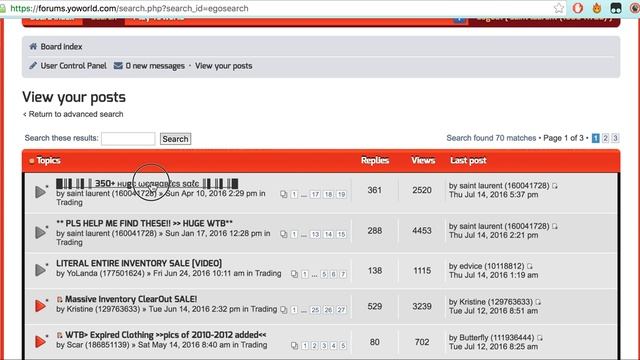
Task: Click new-post icon before Massive Inventory ClearOut SALE
Action: (60, 300)
